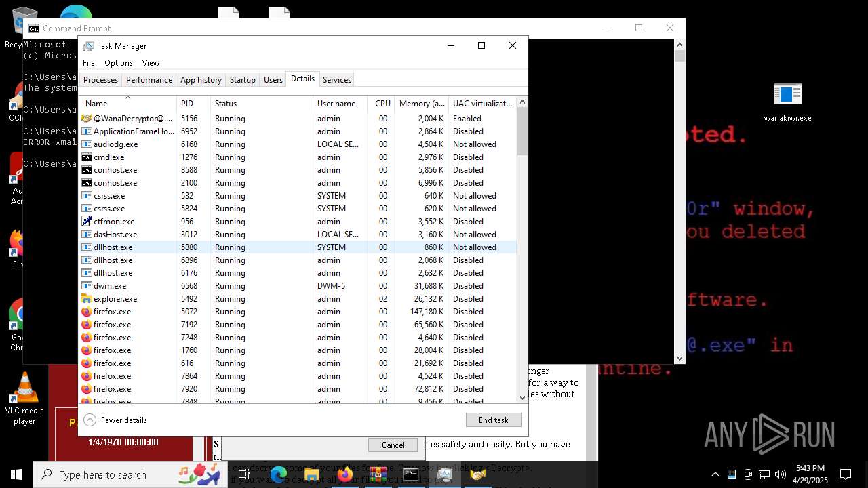
Task: Click the Task Manager taskbar icon
Action: click(x=444, y=474)
